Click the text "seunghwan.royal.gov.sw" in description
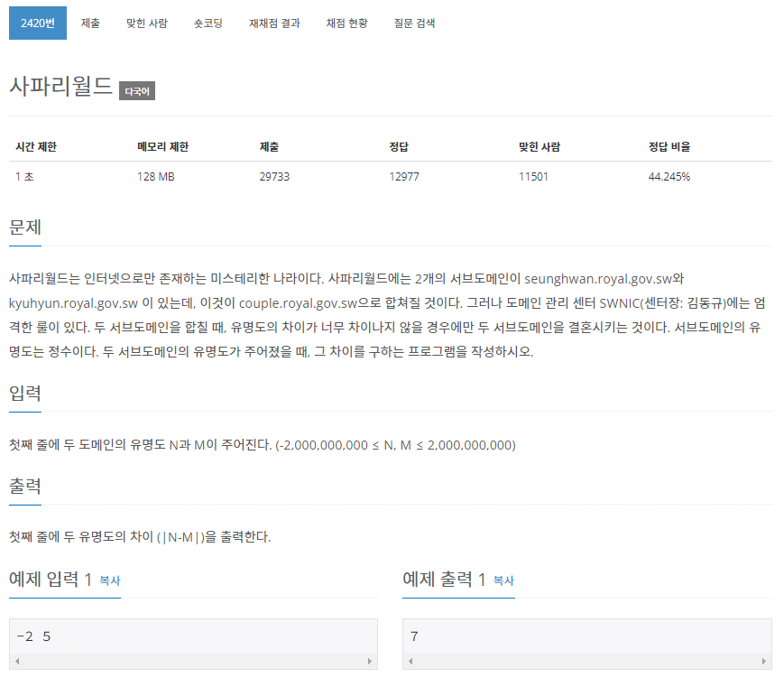The height and width of the screenshot is (687, 784). pos(598,279)
